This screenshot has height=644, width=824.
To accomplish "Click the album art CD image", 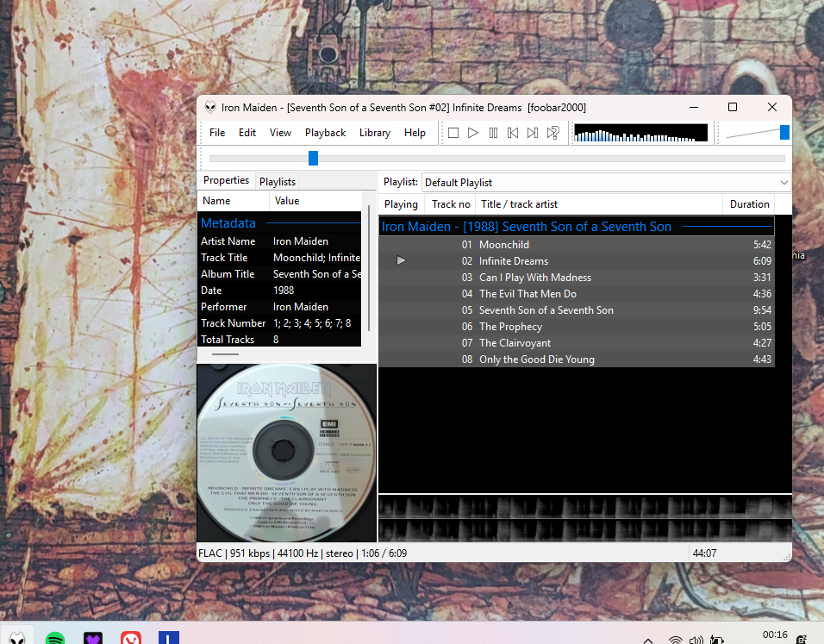I will (286, 453).
